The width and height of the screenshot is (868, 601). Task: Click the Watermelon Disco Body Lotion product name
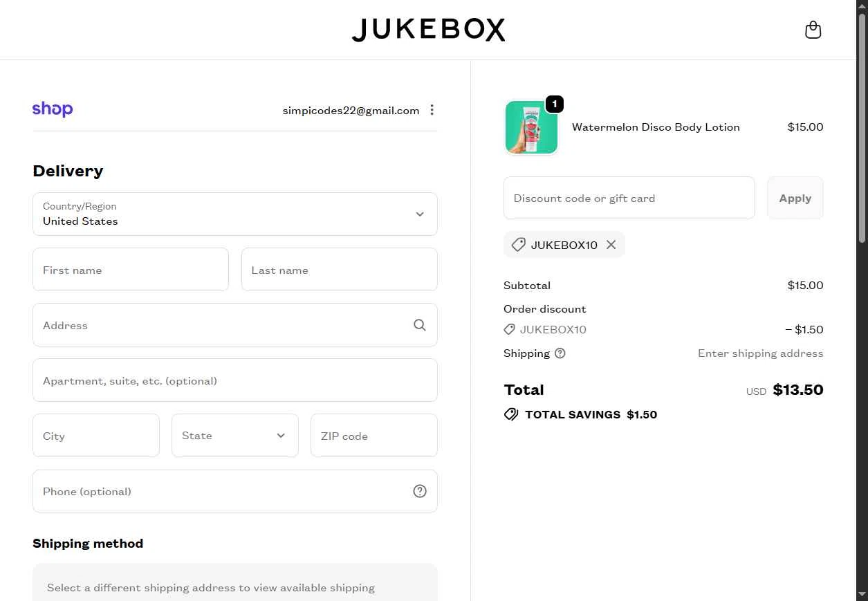(x=656, y=127)
